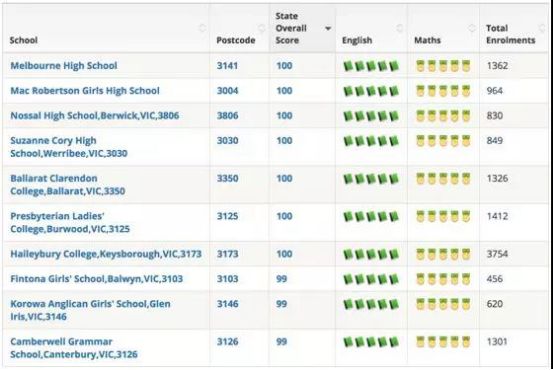
Task: Click English book icons in Haileybury College row
Action: coord(371,254)
